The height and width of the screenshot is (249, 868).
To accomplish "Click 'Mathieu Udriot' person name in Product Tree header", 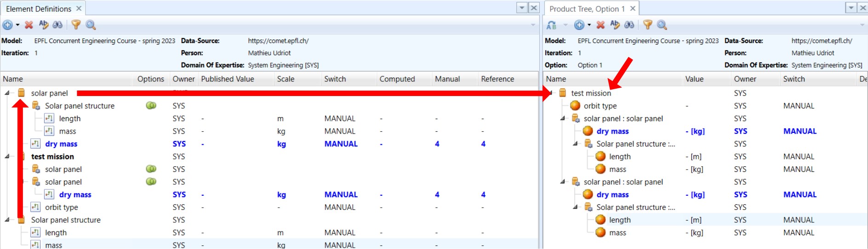I will 813,53.
